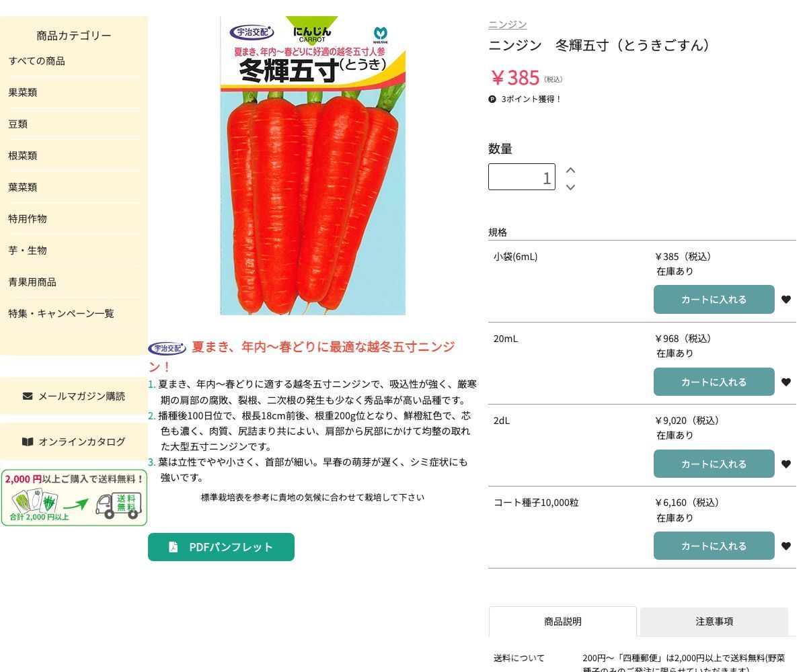Click the PDF icon on the PDFパンフレット button
807x672 pixels.
coord(174,547)
